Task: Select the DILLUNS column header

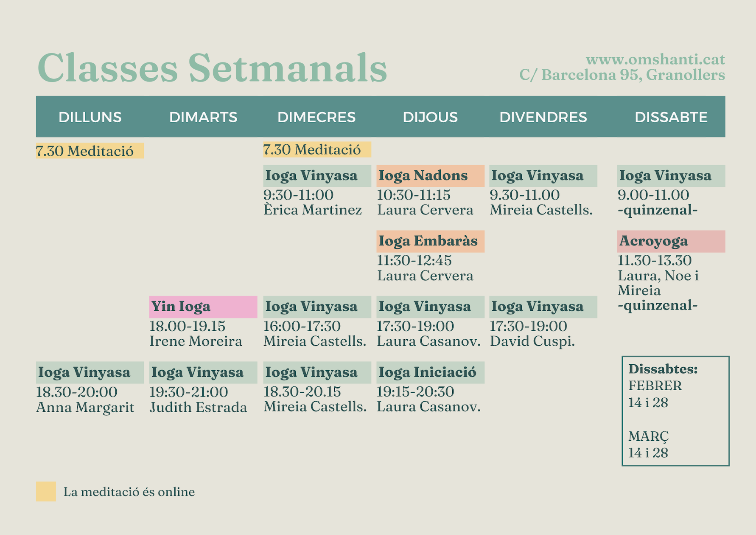Action: [x=90, y=117]
